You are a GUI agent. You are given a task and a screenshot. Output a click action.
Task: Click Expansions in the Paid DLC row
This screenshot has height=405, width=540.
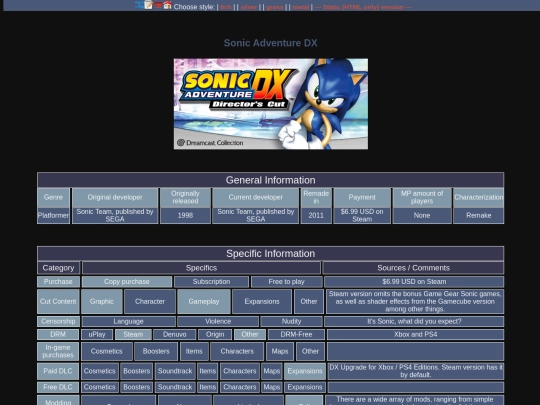[x=305, y=371]
